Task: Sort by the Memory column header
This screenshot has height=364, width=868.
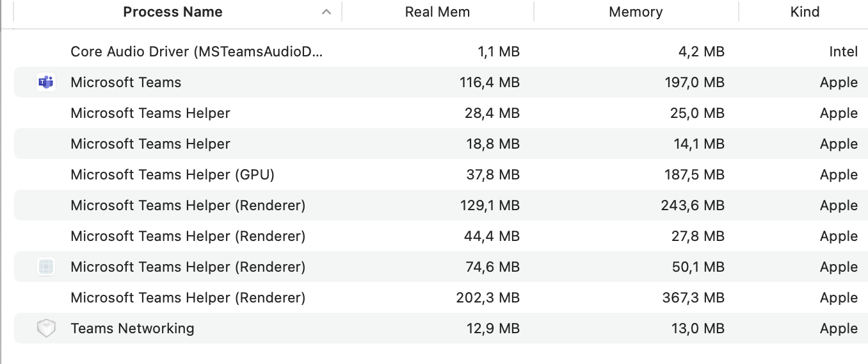Action: [636, 12]
